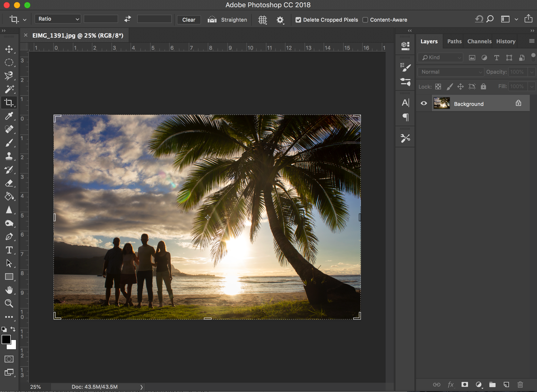The height and width of the screenshot is (392, 537).
Task: Select the Move tool
Action: (x=9, y=49)
